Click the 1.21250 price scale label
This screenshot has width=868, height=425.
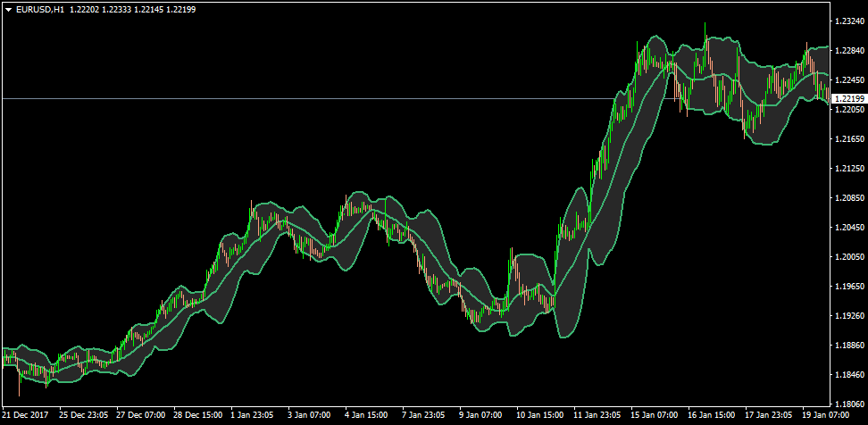point(849,168)
